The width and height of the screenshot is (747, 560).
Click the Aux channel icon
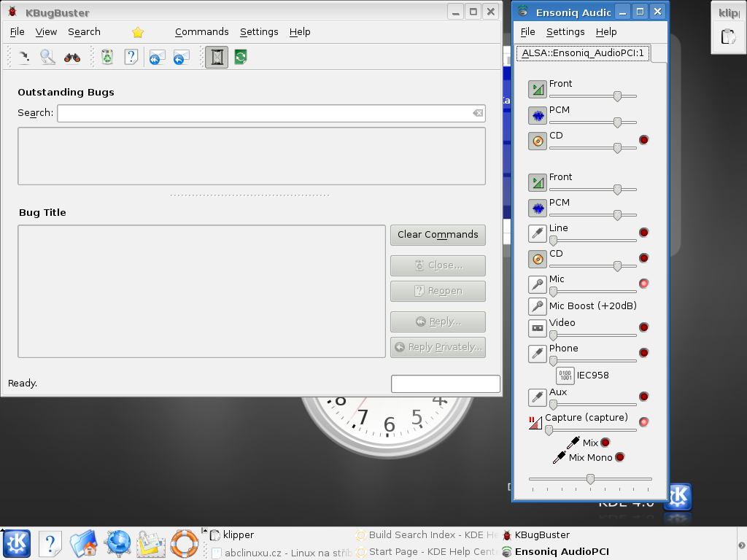(x=538, y=397)
